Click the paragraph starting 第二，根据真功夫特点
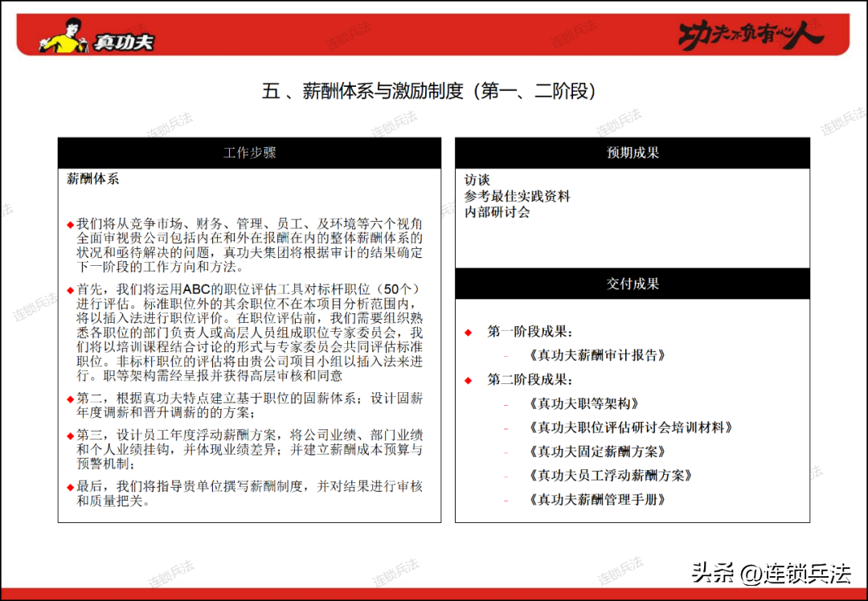 [249, 405]
